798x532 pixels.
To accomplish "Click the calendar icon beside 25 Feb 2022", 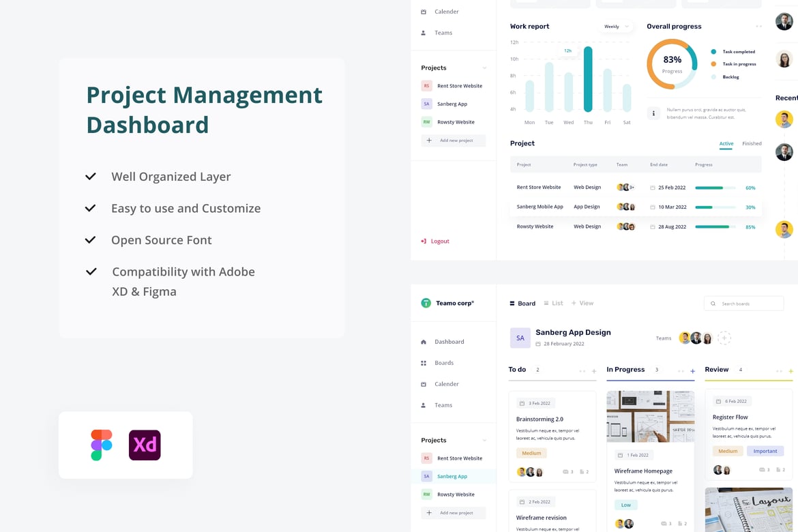I will (x=653, y=188).
